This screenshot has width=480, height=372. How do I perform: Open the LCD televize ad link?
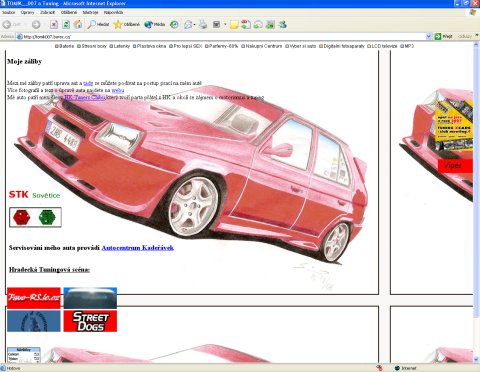[382, 46]
